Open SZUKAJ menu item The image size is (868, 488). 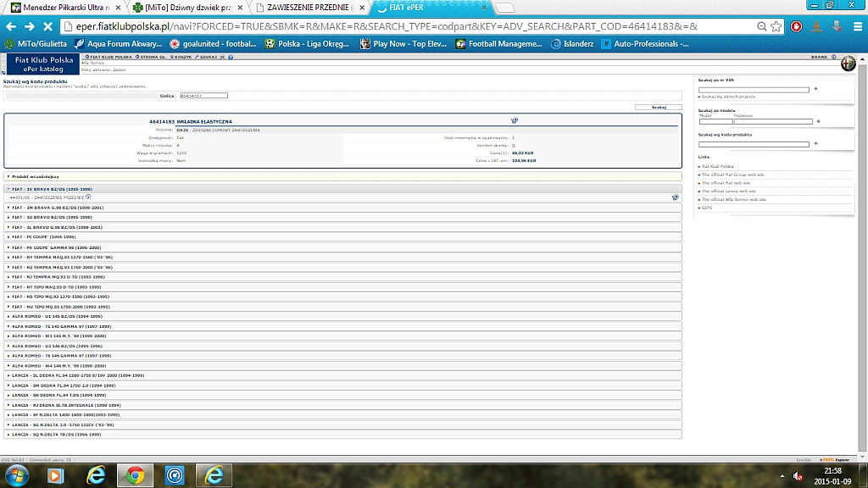(x=207, y=57)
